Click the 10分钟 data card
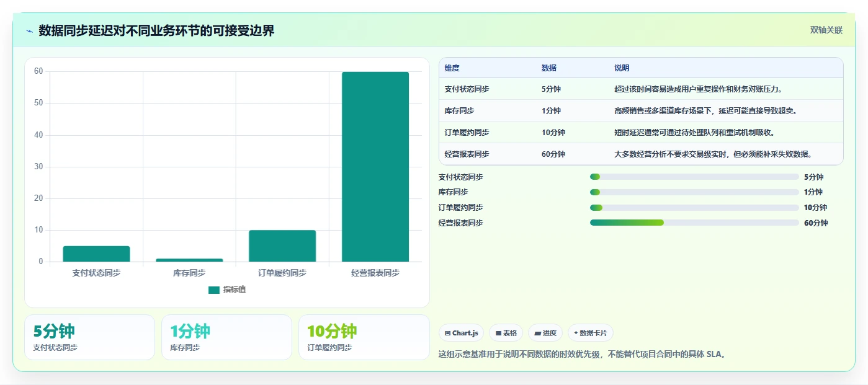Image resolution: width=868 pixels, height=385 pixels. [364, 337]
